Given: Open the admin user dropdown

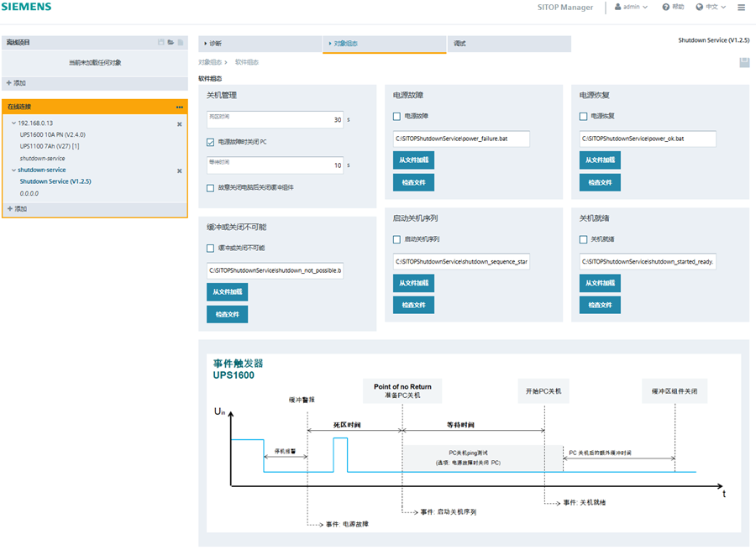Looking at the screenshot, I should (632, 7).
